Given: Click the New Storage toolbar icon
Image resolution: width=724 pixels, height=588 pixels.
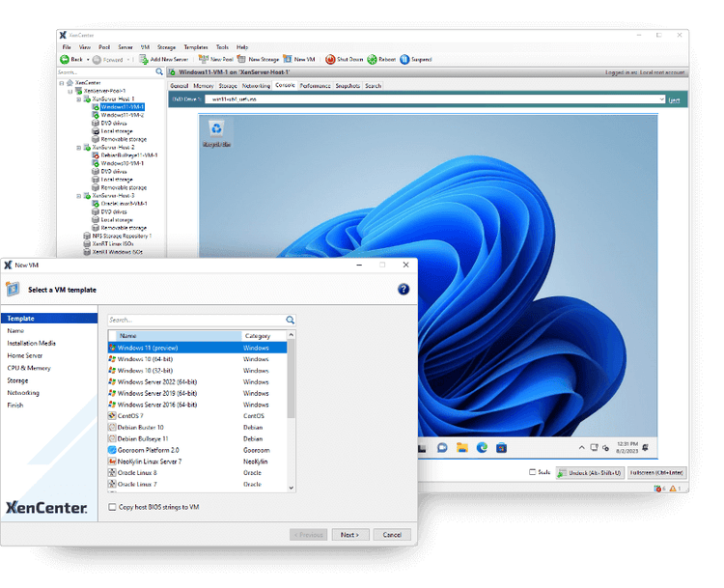Looking at the screenshot, I should 241,59.
